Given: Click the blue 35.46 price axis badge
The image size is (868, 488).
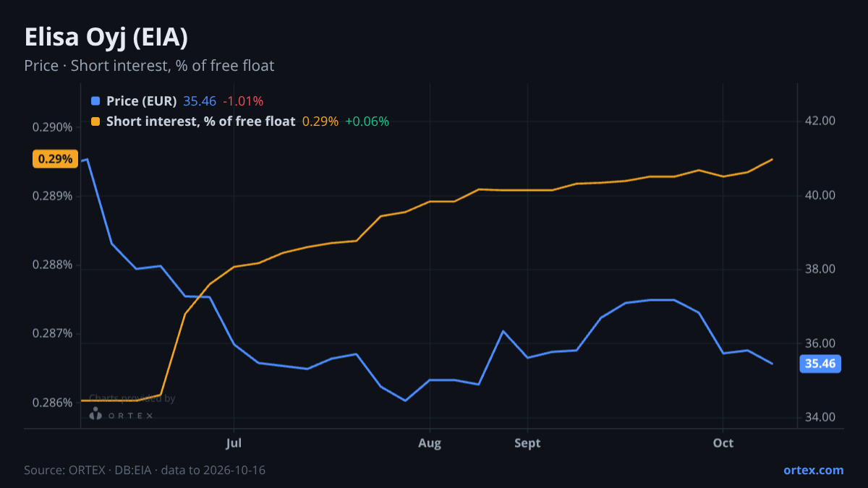Looking at the screenshot, I should pos(821,364).
